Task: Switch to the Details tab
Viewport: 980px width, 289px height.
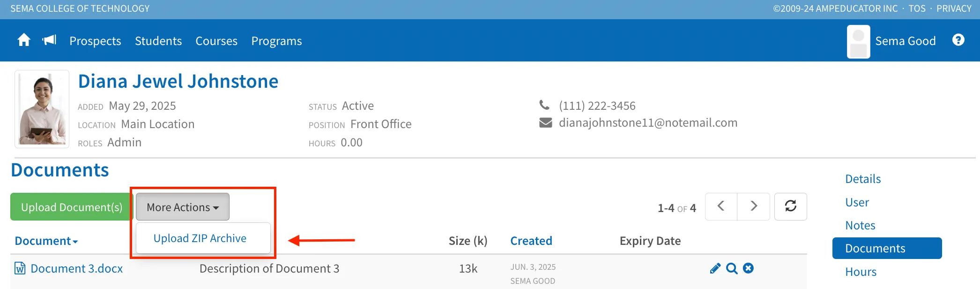Action: click(863, 179)
